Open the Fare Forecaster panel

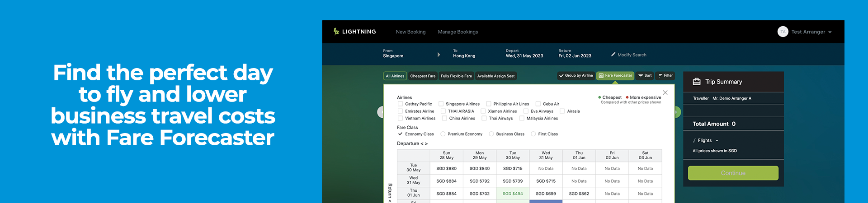click(615, 76)
